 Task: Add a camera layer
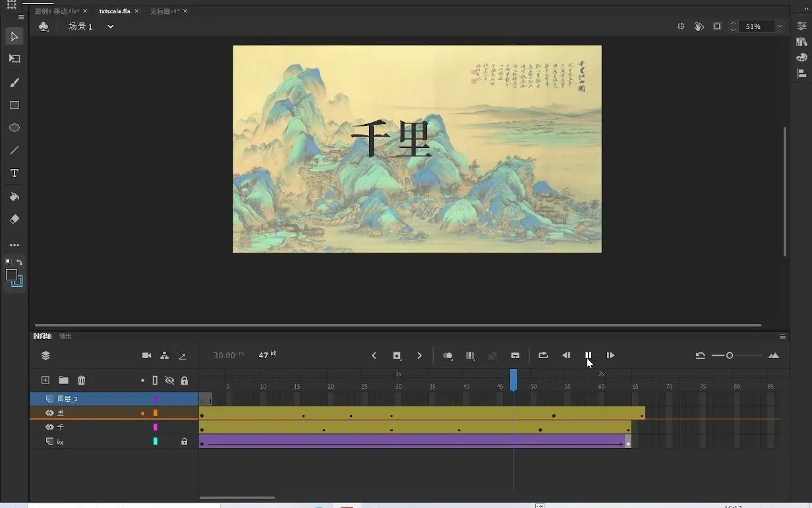pos(146,356)
